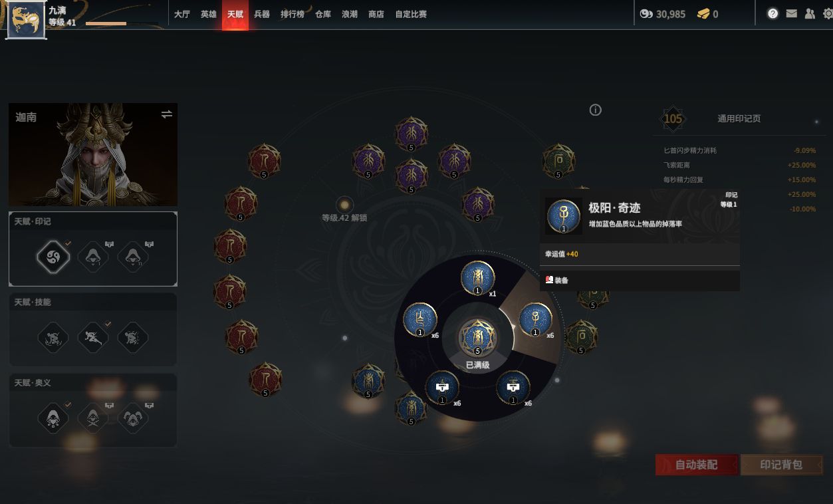Open the mail envelope icon
This screenshot has width=833, height=504.
tap(791, 13)
